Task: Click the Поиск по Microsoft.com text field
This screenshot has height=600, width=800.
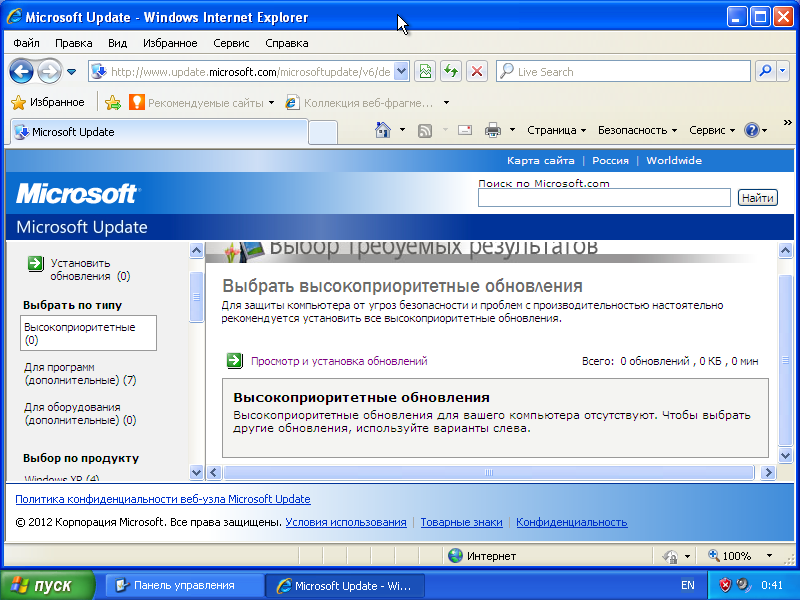Action: (604, 198)
